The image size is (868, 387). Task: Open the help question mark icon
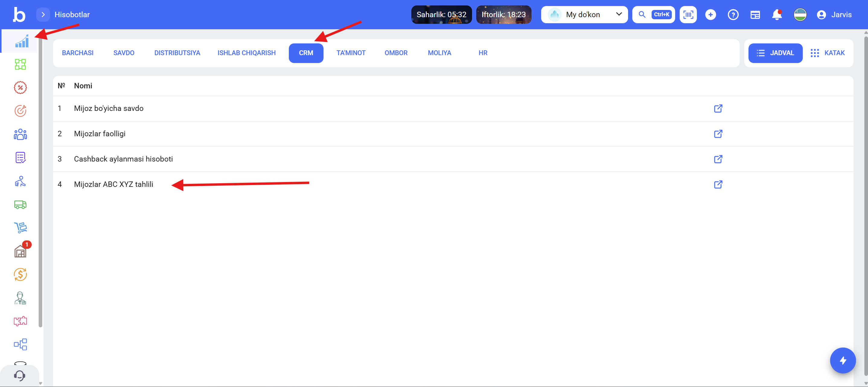(733, 15)
